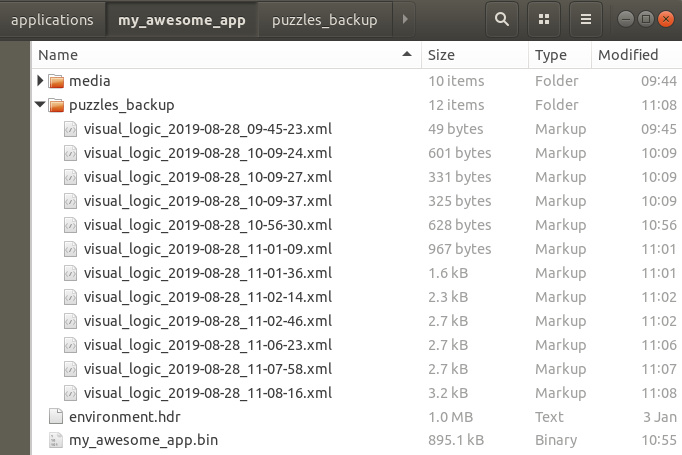Open the search icon in the header bar
The height and width of the screenshot is (455, 682).
(501, 19)
